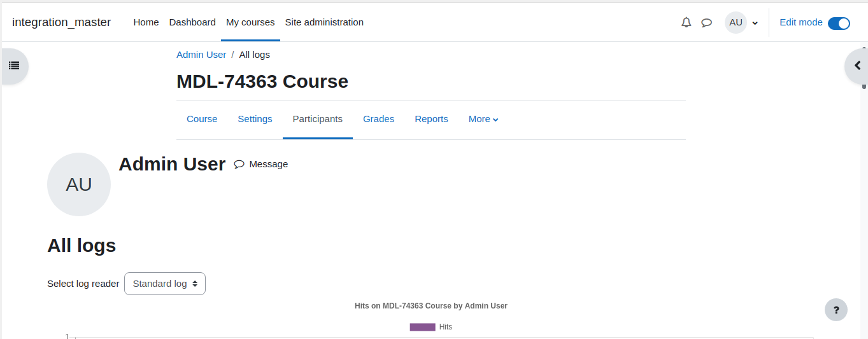Click the Message link next to Admin User
868x339 pixels.
[268, 164]
